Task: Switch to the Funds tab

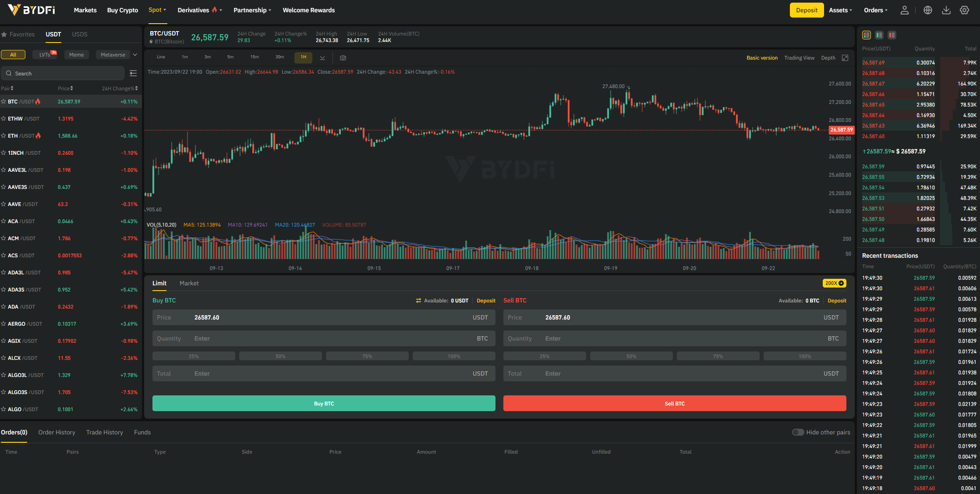Action: [142, 432]
